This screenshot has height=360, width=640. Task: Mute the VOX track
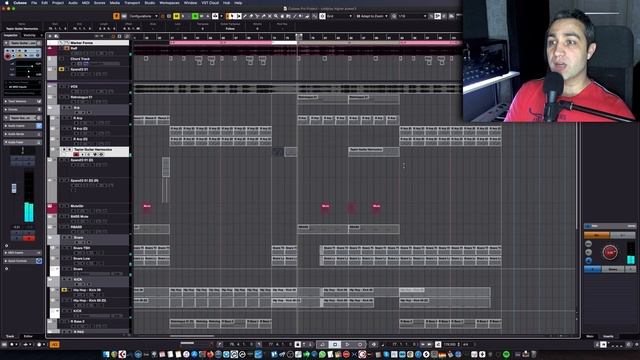tap(62, 87)
